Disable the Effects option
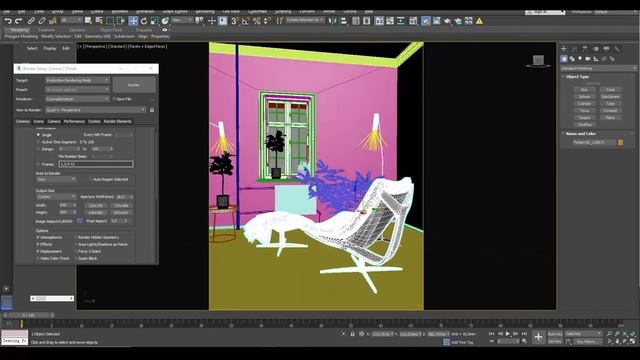This screenshot has height=360, width=640. click(x=38, y=244)
